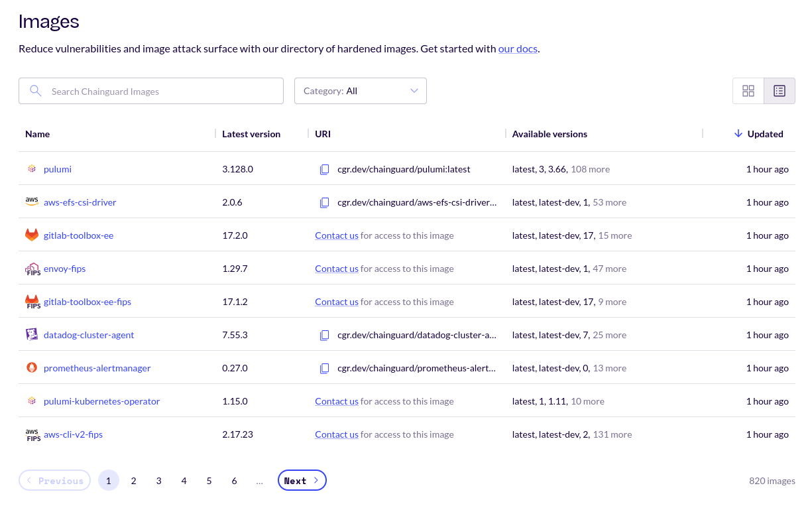Switch to list view
The width and height of the screenshot is (812, 506).
tap(780, 91)
